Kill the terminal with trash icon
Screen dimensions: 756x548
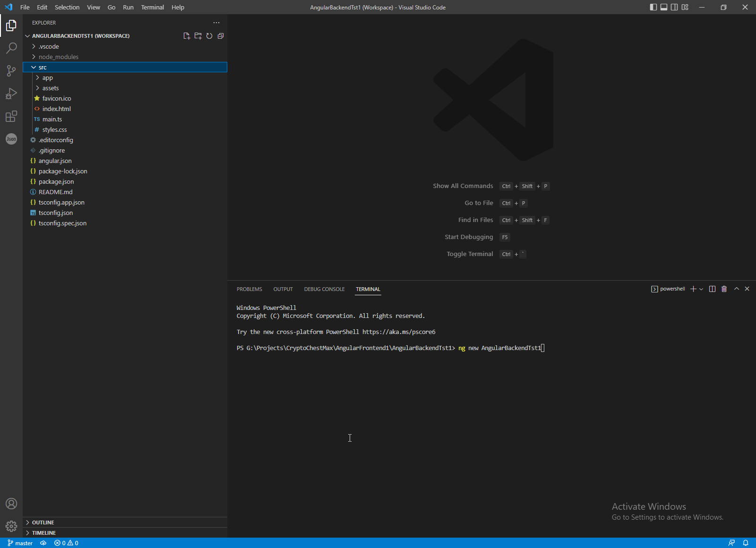pos(724,289)
